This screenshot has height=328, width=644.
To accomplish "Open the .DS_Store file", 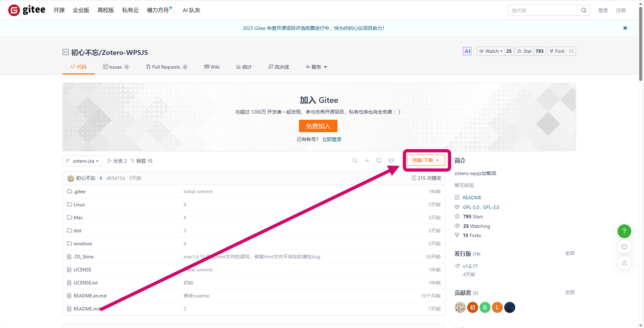I will click(84, 257).
